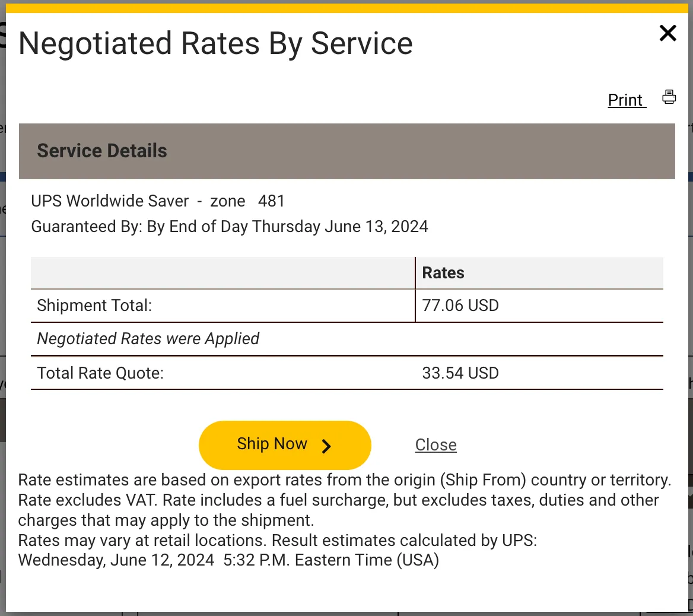Select the calculation timestamp line
The image size is (693, 616).
[x=228, y=559]
